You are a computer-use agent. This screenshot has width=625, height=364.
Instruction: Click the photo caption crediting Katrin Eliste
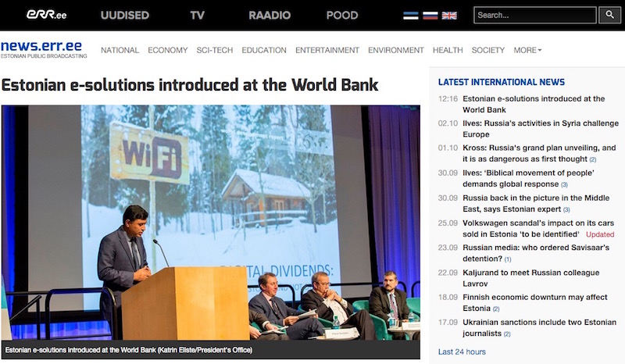pos(129,350)
